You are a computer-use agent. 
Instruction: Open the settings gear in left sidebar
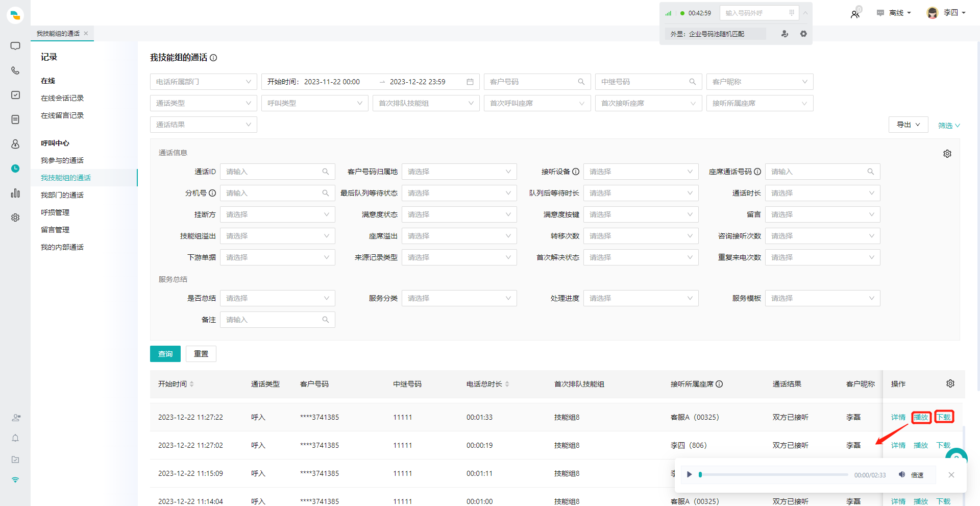[15, 218]
